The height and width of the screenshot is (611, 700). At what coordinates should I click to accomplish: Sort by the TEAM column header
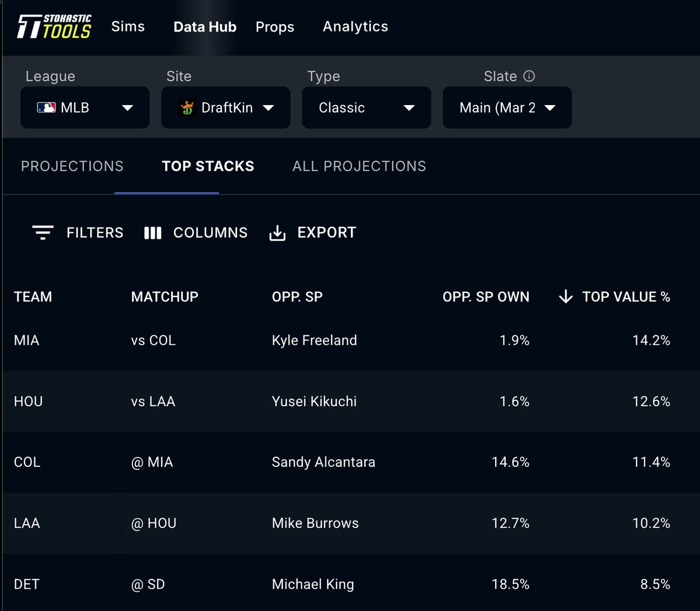[x=33, y=297]
